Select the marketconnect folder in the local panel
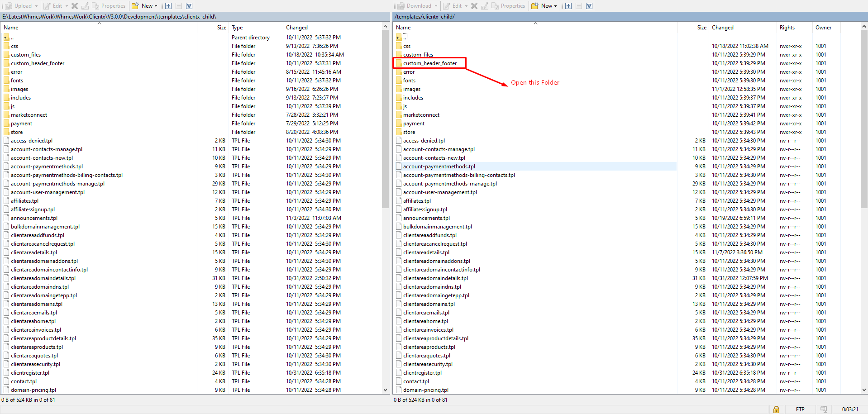Viewport: 868px width, 414px height. 29,115
